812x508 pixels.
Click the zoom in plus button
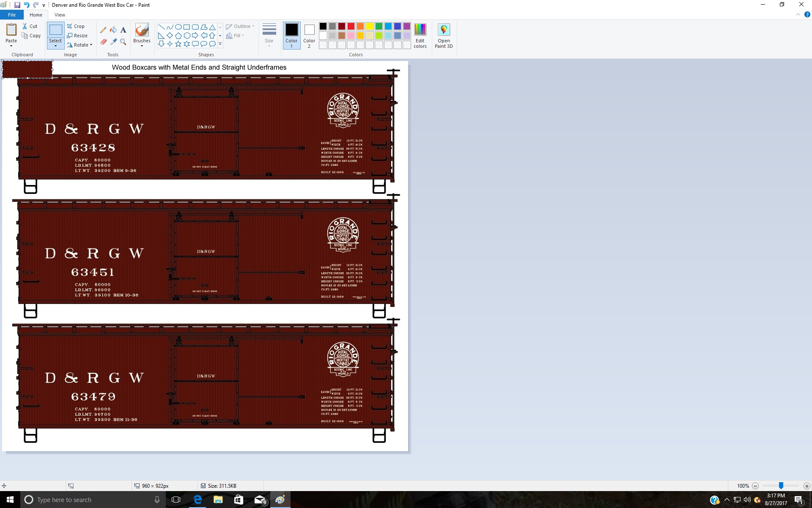tap(807, 486)
